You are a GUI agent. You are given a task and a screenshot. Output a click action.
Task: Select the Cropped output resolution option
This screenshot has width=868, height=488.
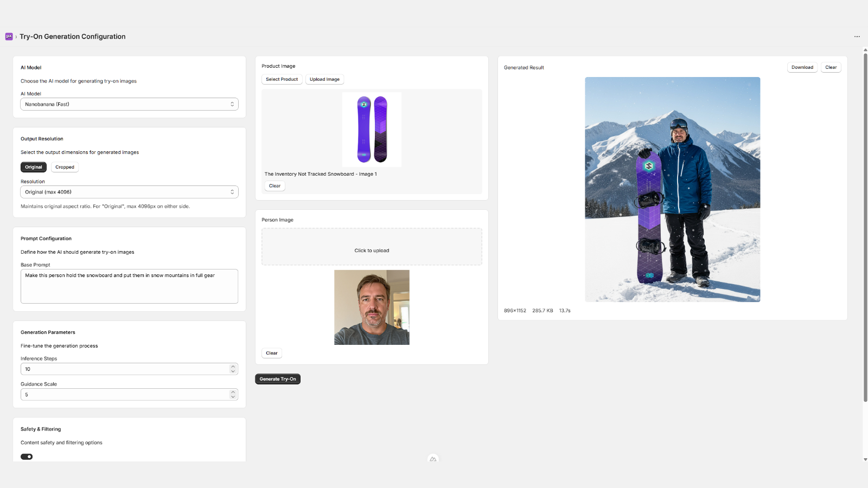(65, 167)
